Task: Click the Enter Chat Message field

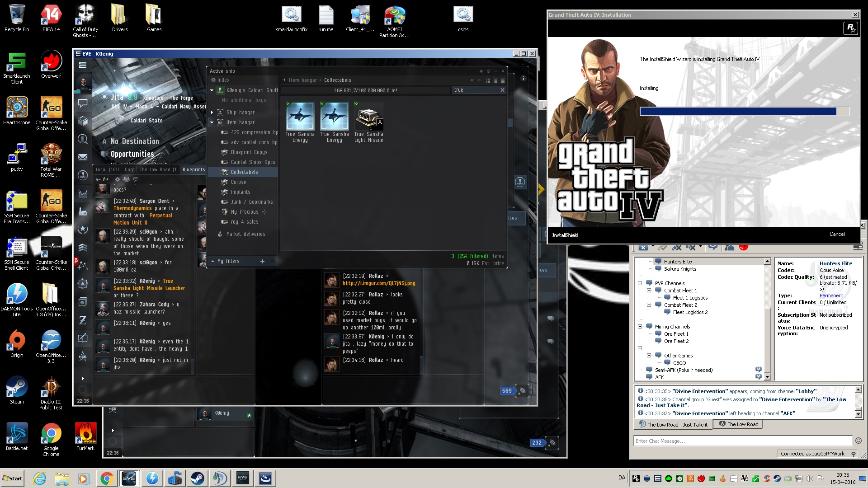Action: (742, 441)
